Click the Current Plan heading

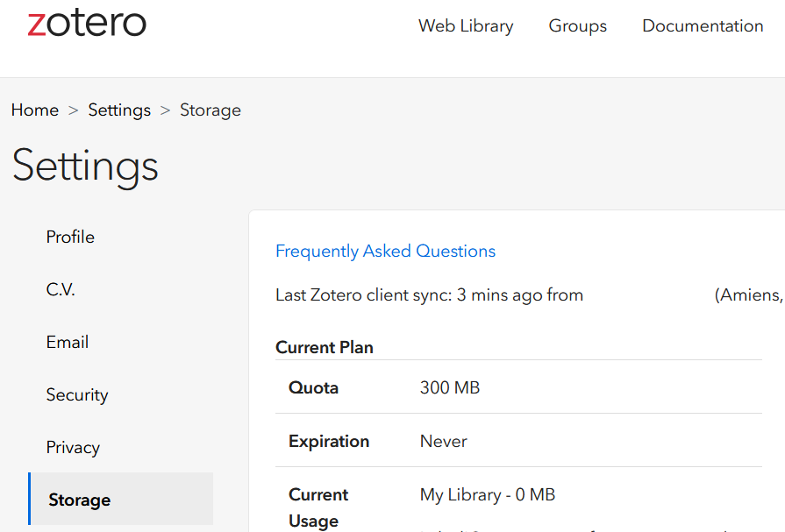pyautogui.click(x=325, y=347)
